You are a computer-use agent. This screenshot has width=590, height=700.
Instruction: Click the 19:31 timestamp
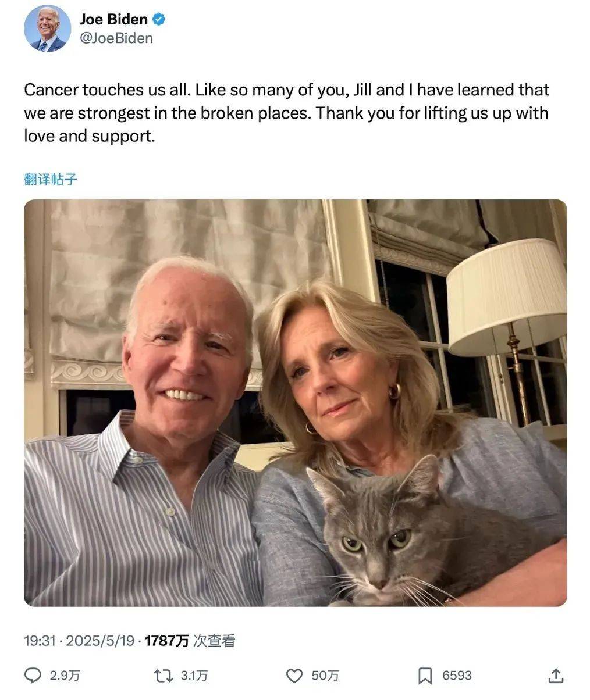40,641
